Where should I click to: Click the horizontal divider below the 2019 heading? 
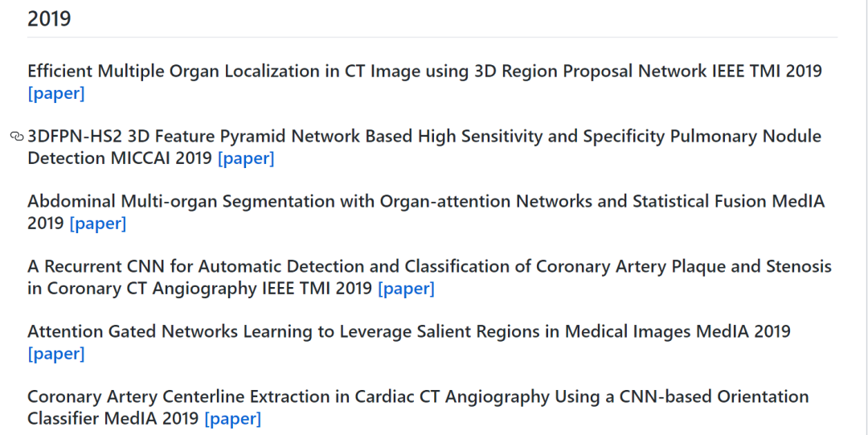tap(432, 37)
